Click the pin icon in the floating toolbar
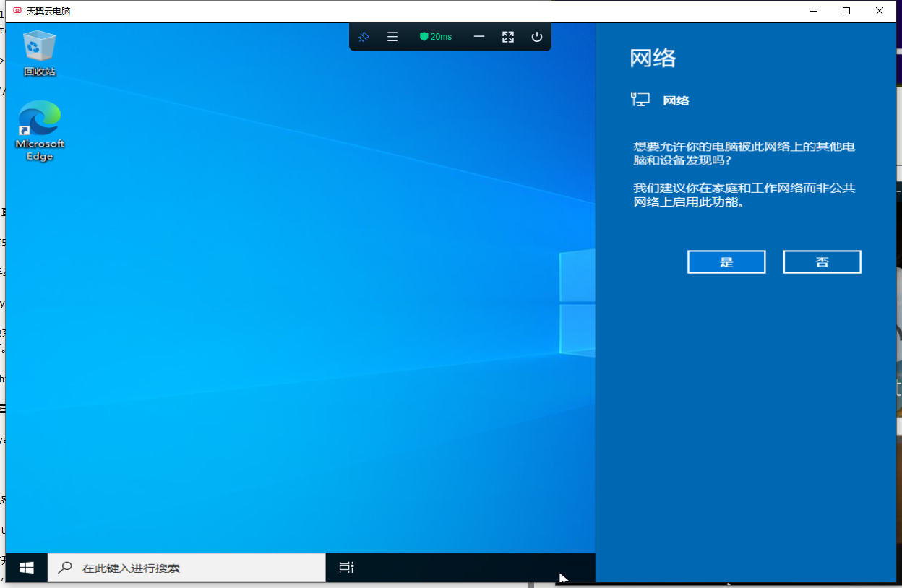The width and height of the screenshot is (902, 588). coord(364,37)
